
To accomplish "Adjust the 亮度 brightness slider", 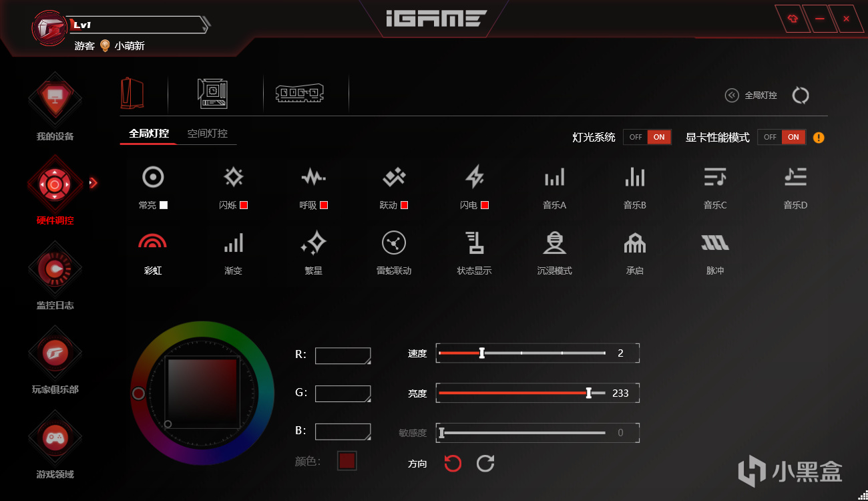I will coord(522,393).
